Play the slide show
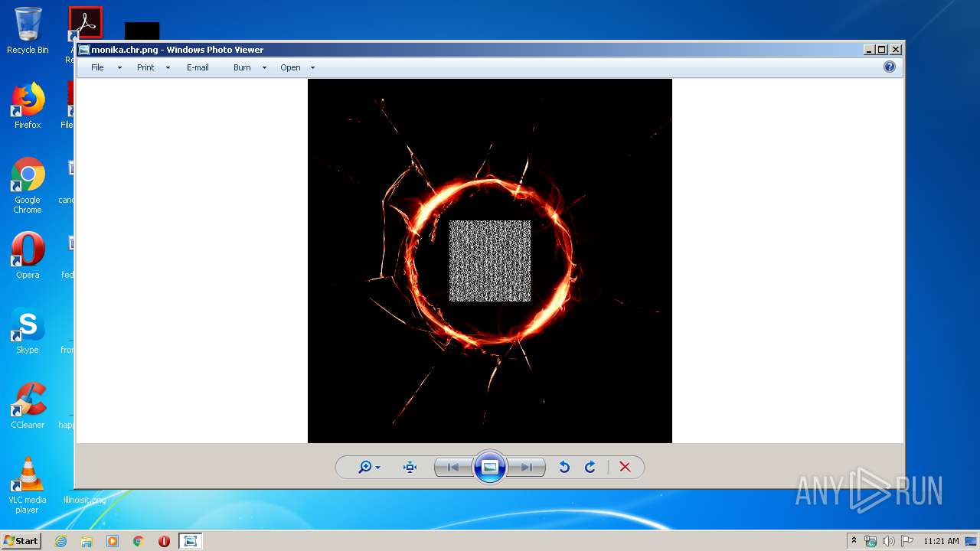980x551 pixels. (x=490, y=467)
